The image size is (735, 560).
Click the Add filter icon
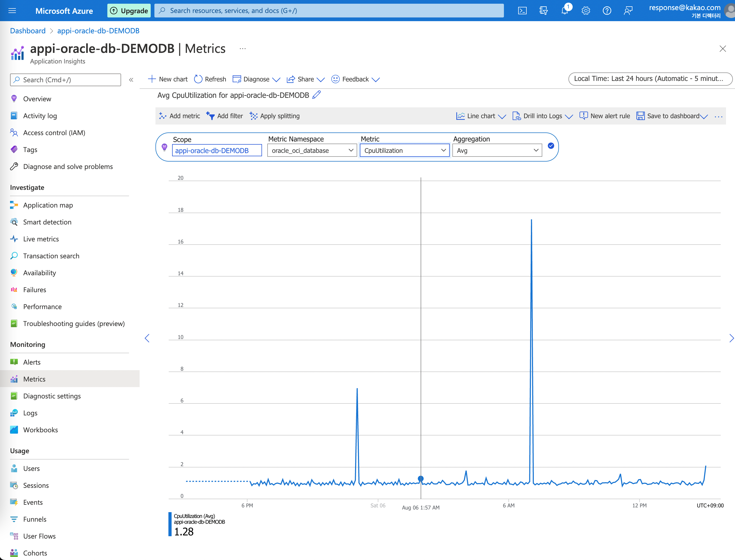[x=210, y=115]
